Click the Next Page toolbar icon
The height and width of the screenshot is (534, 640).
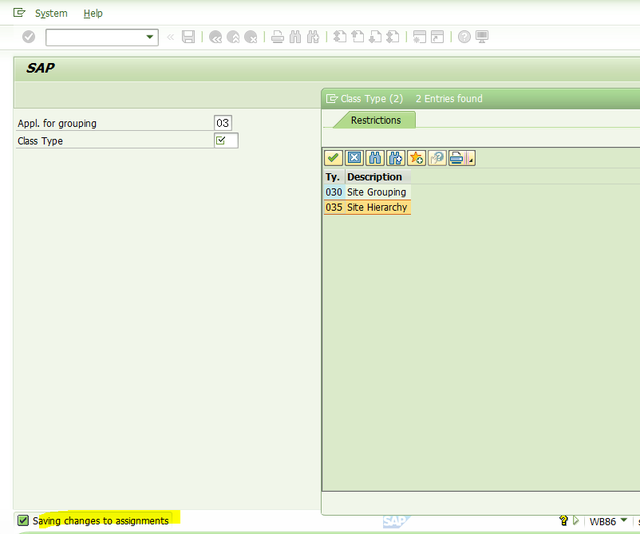375,37
